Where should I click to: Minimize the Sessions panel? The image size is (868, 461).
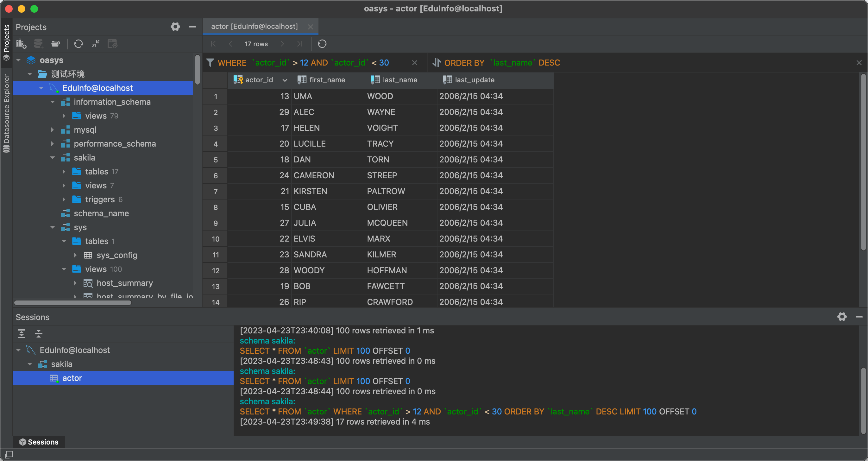(859, 316)
